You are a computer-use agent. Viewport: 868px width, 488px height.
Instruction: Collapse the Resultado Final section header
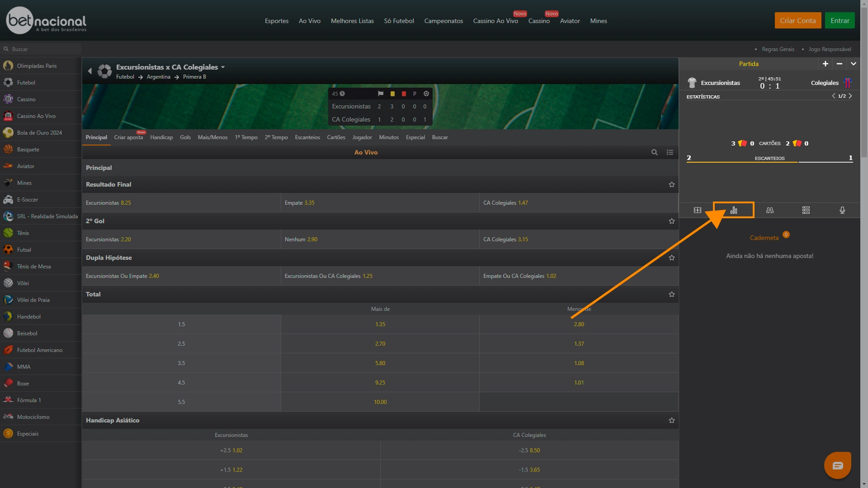point(380,184)
